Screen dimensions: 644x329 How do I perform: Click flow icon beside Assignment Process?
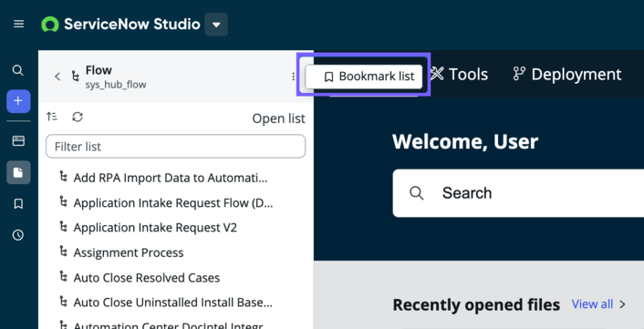[x=63, y=251]
